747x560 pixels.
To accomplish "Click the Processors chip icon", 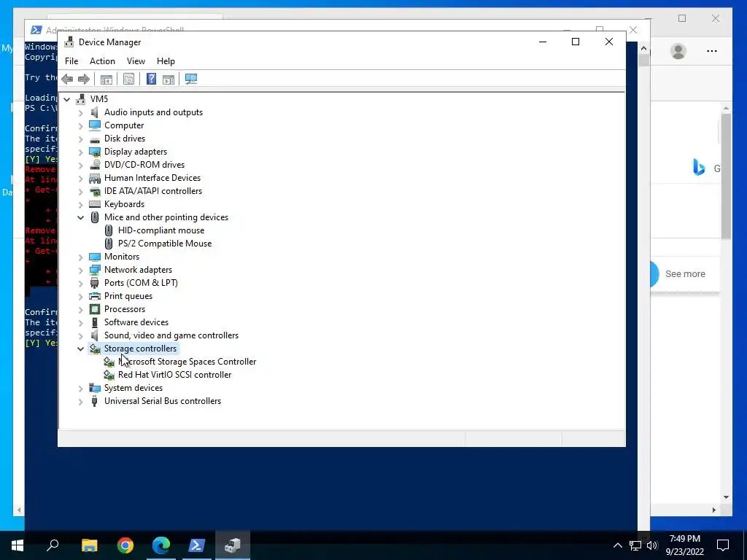I will pyautogui.click(x=95, y=309).
